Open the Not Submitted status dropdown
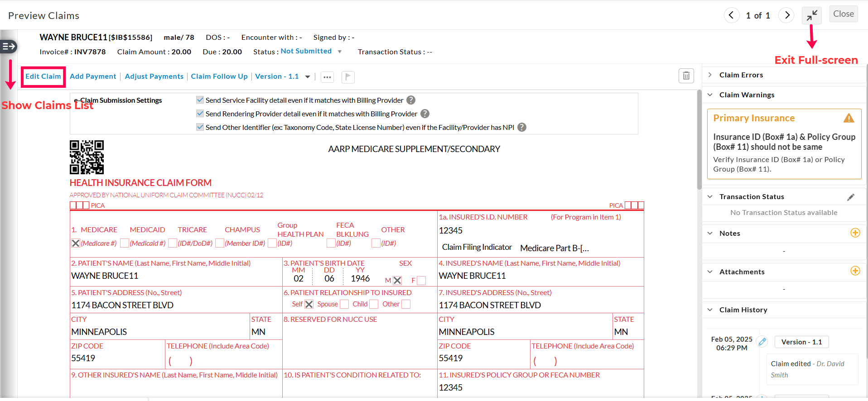 tap(340, 52)
